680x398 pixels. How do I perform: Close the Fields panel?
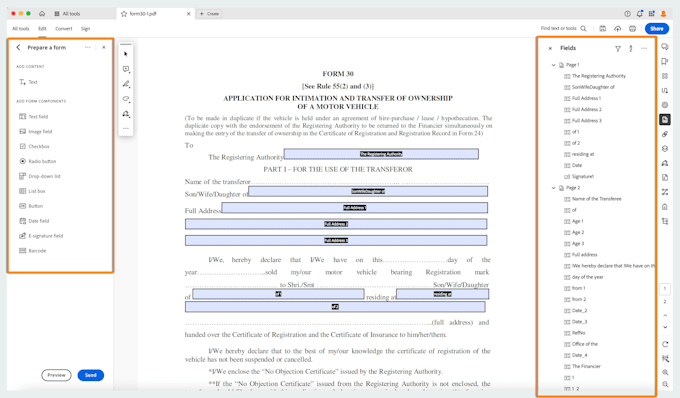(550, 48)
